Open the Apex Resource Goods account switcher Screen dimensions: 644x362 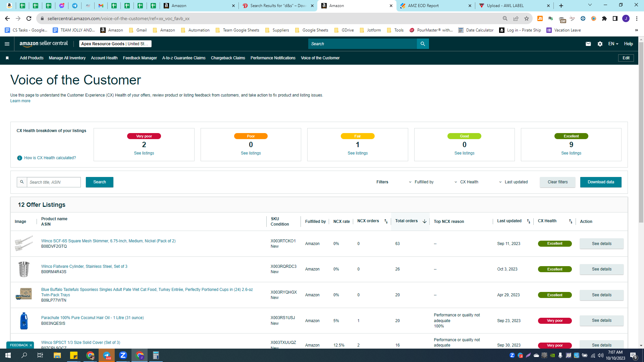115,44
